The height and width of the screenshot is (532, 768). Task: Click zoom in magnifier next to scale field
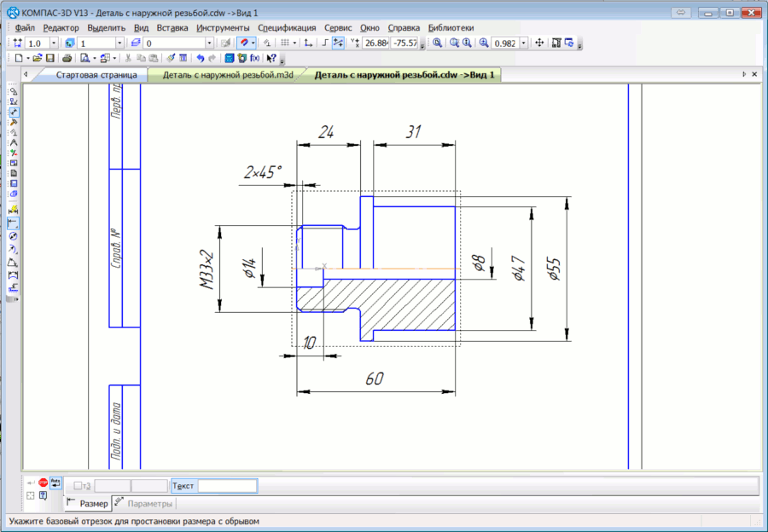point(484,43)
